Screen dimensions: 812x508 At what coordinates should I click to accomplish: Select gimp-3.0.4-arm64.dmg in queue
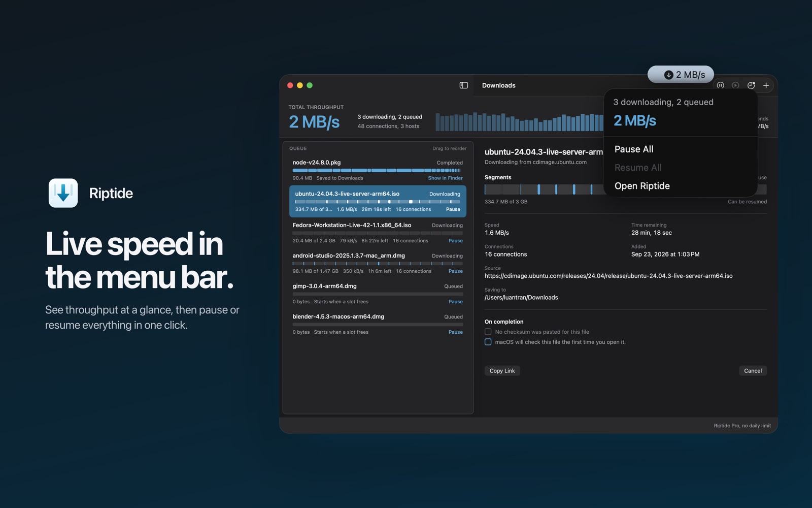click(378, 294)
